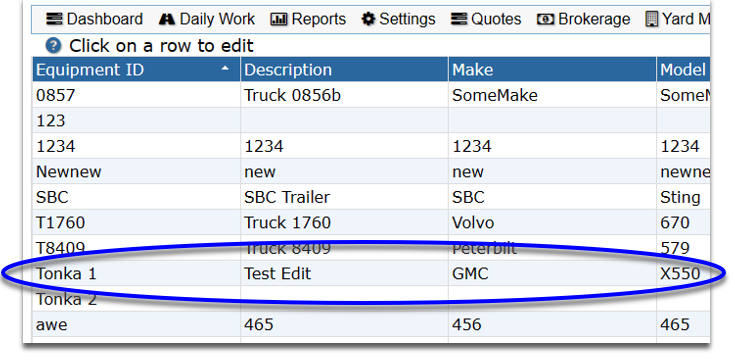Select equipment row 0857

tap(371, 95)
